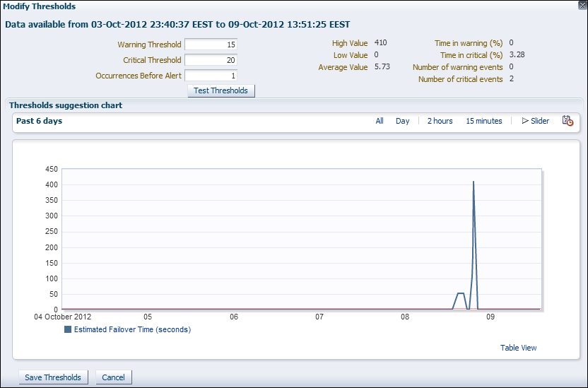Focus the Critical Threshold input field
This screenshot has width=588, height=388.
[x=211, y=60]
